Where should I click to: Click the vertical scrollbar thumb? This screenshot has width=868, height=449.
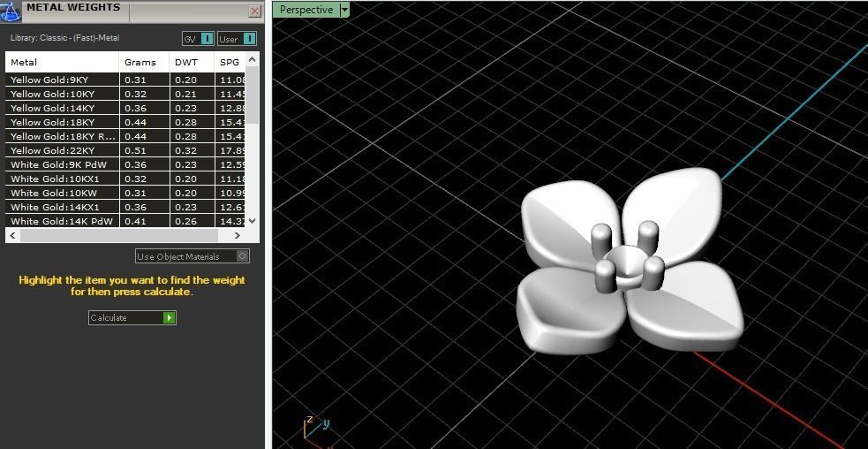252,95
